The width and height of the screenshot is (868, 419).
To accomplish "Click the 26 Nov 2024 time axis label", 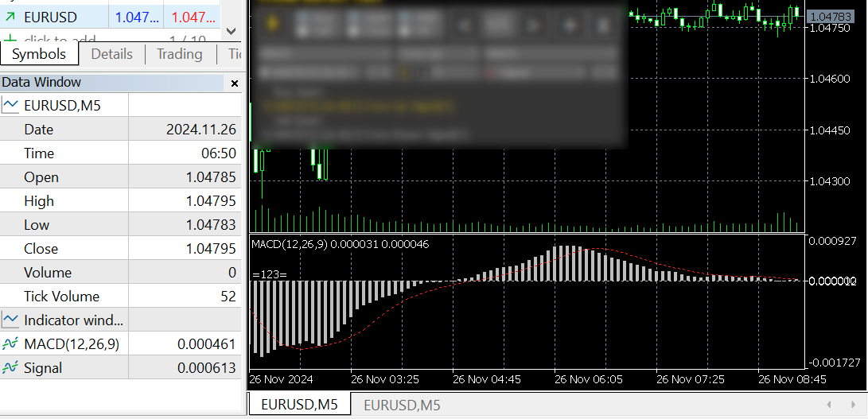I will click(281, 379).
